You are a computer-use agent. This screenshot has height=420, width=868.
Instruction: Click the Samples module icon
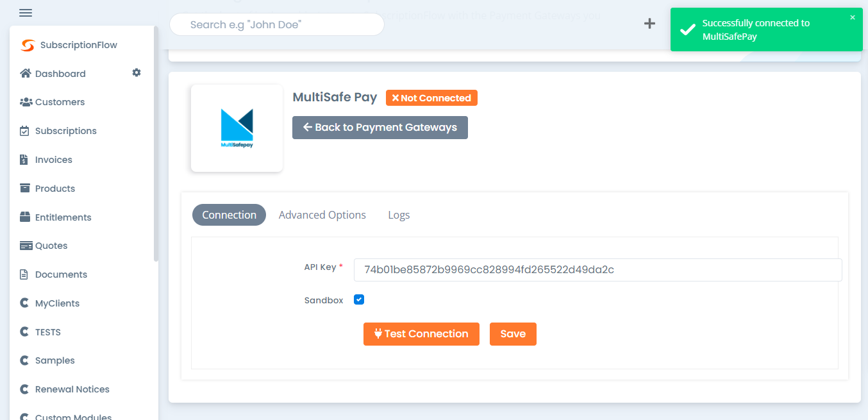[25, 360]
